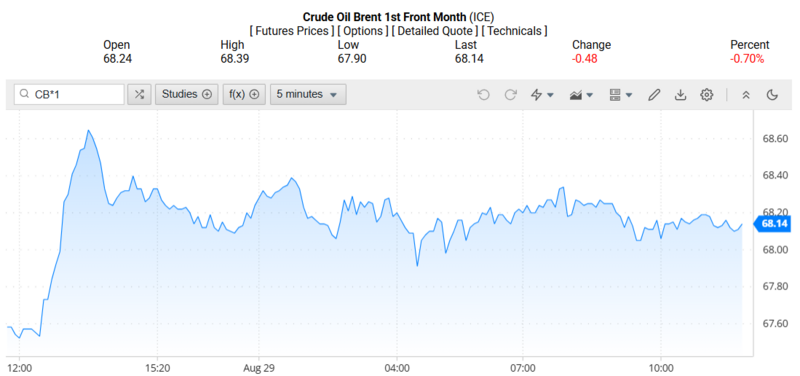Open the Futures Prices link
800x376 pixels.
click(291, 31)
